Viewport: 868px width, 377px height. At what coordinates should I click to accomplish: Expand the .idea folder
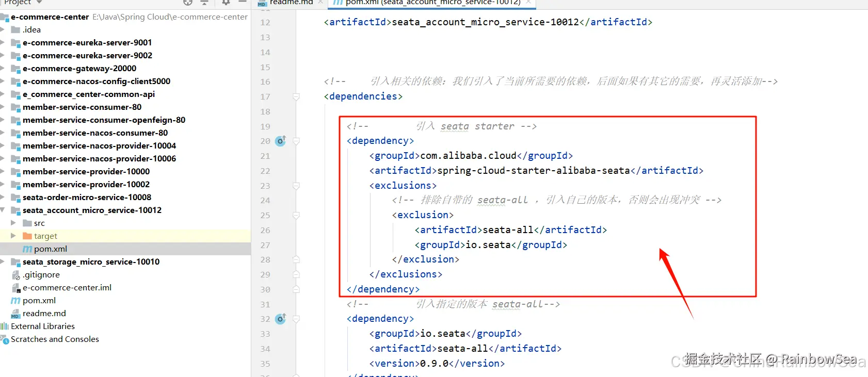click(3, 30)
